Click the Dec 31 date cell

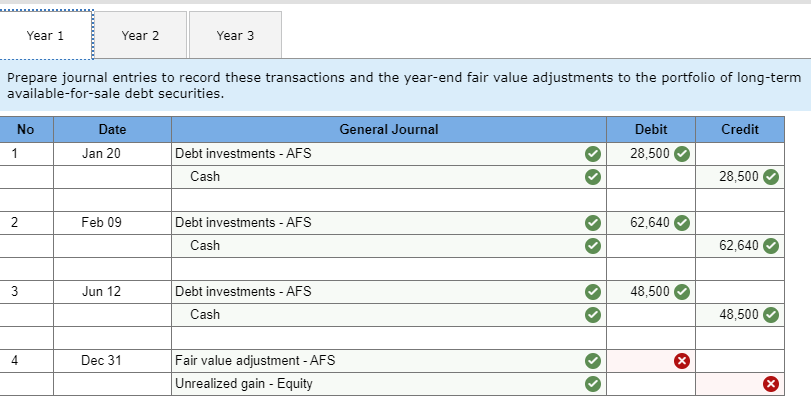click(112, 360)
